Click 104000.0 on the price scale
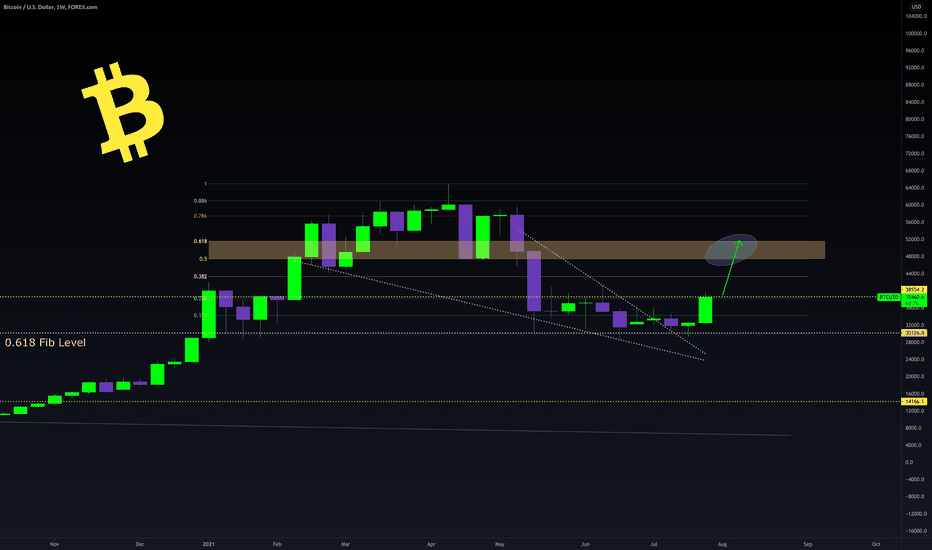The image size is (932, 550). pyautogui.click(x=916, y=16)
